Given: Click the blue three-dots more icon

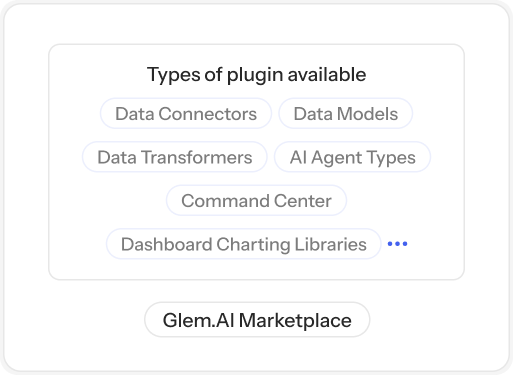Looking at the screenshot, I should (x=397, y=244).
